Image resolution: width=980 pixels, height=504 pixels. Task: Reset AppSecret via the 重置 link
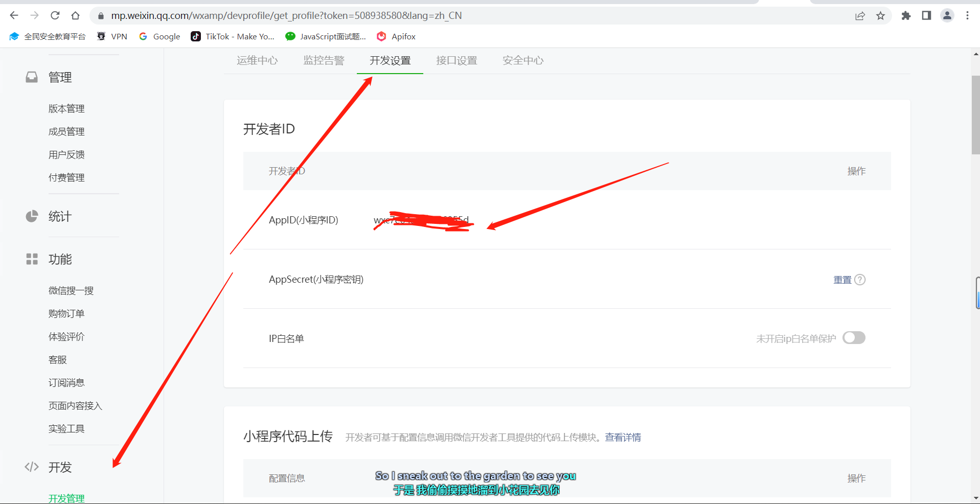[x=842, y=280]
